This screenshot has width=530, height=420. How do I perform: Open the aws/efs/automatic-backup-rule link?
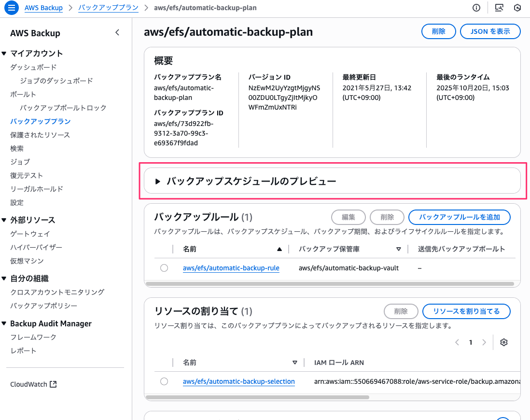231,268
